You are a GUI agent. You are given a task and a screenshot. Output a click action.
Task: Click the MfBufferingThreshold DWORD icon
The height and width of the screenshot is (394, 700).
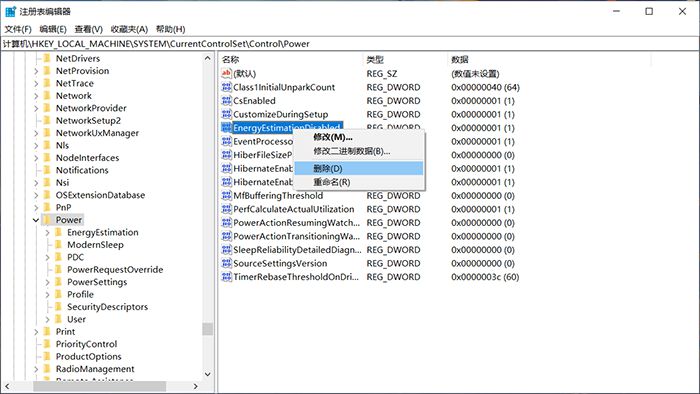(226, 195)
